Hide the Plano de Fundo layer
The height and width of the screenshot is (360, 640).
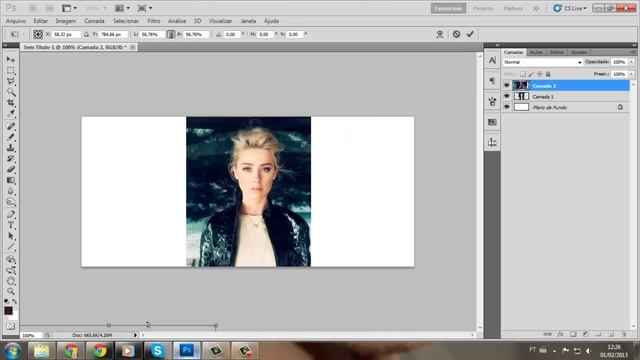tap(507, 107)
